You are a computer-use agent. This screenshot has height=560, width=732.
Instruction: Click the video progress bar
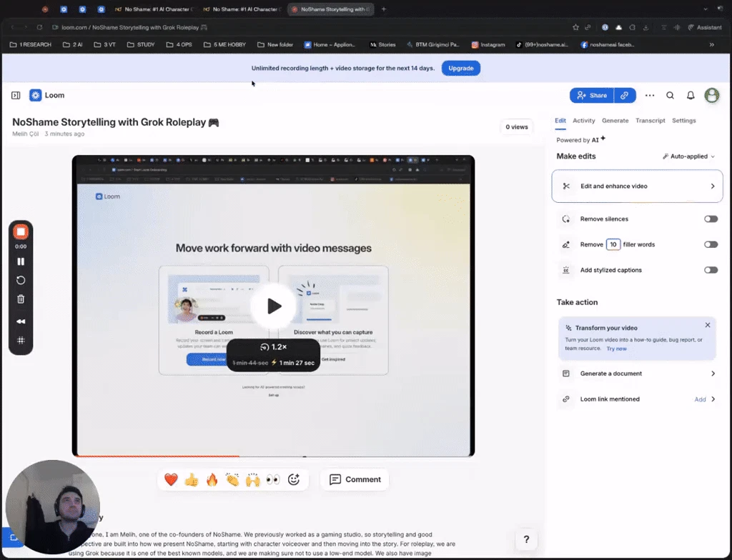click(274, 456)
